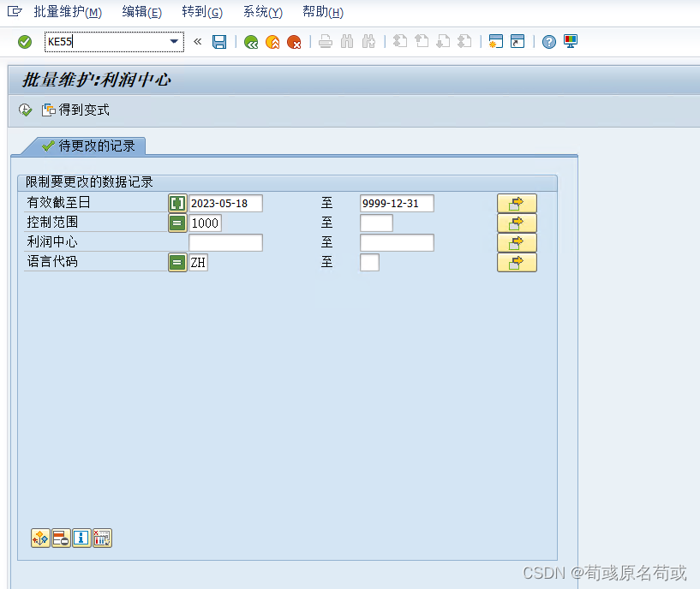Go to the First Page icon
The width and height of the screenshot is (700, 589).
(x=400, y=42)
